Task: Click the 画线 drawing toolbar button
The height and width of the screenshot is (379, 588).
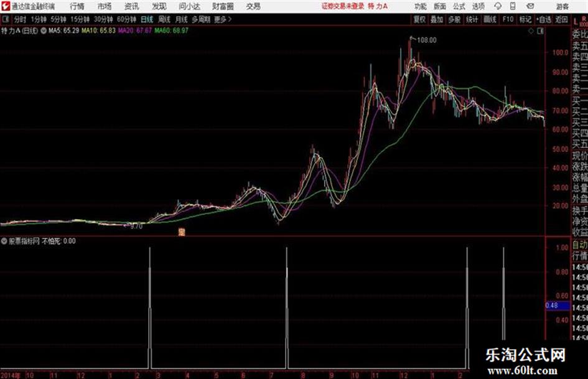Action: (x=490, y=19)
